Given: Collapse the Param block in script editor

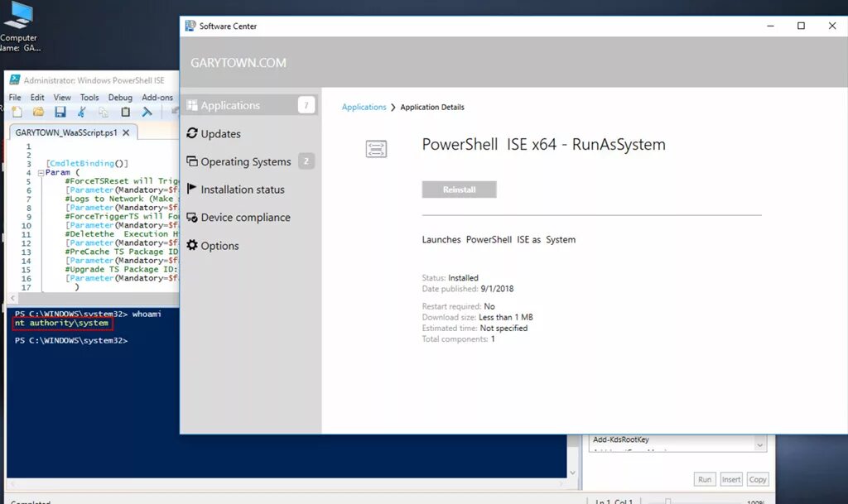Looking at the screenshot, I should 41,173.
